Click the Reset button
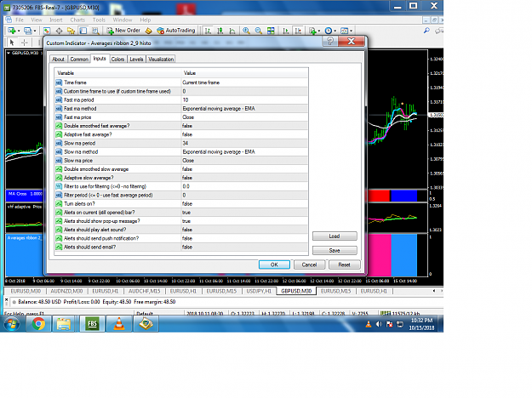This screenshot has height=398, width=532. (344, 264)
